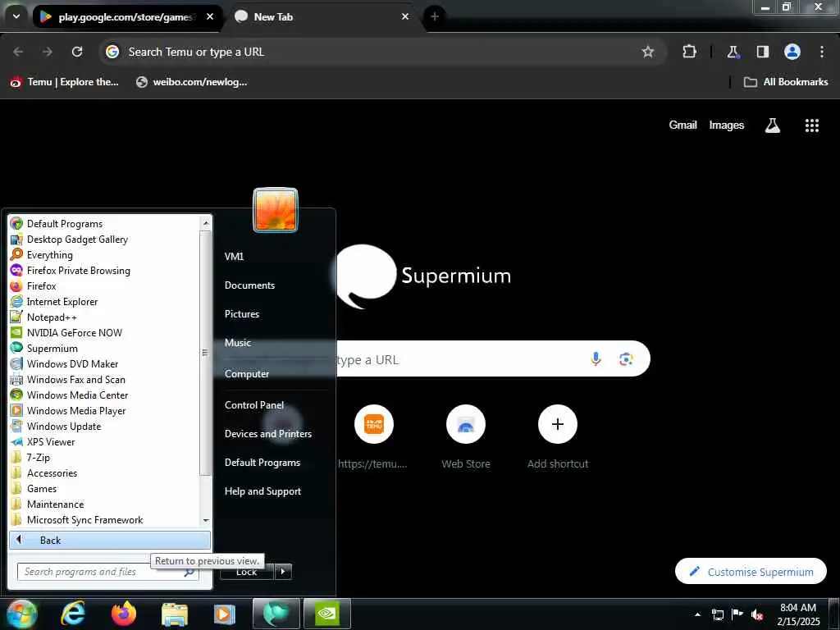This screenshot has height=630, width=840.
Task: Switch to the play.google.com tab
Action: (x=126, y=16)
